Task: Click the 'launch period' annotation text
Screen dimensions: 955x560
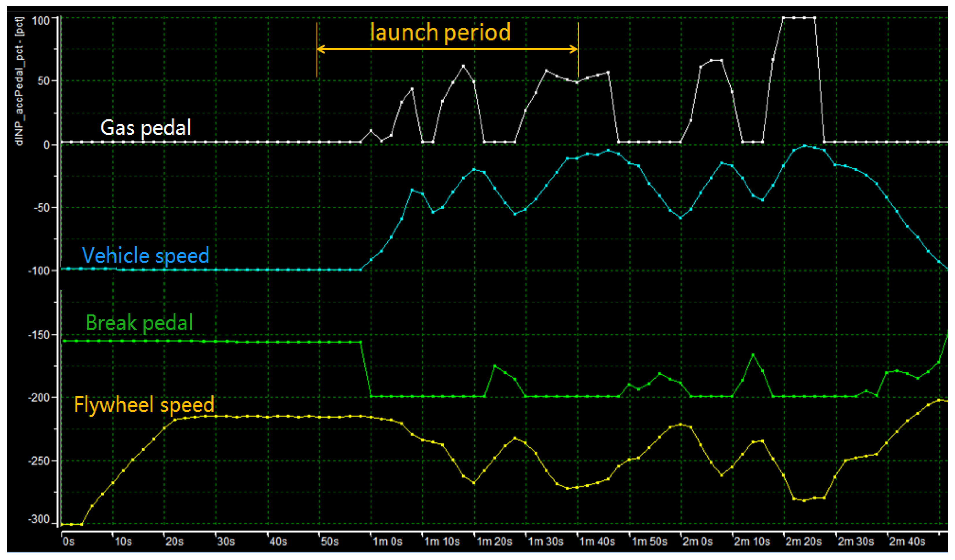Action: tap(440, 32)
